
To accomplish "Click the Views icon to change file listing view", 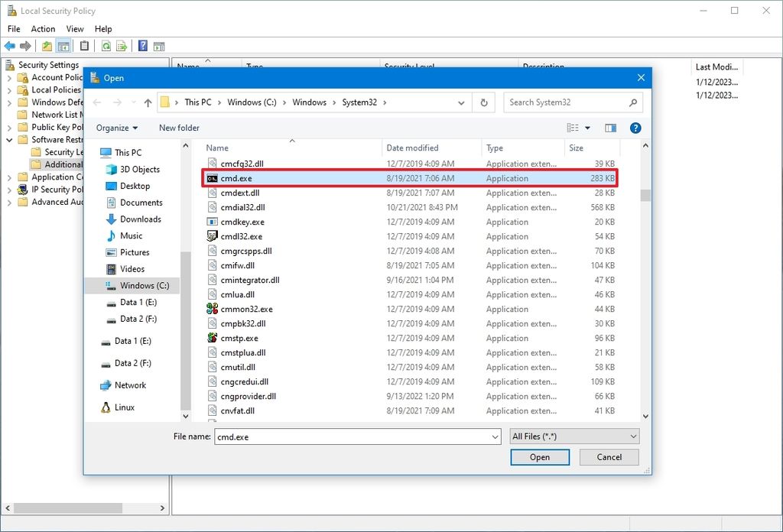I will tap(571, 128).
